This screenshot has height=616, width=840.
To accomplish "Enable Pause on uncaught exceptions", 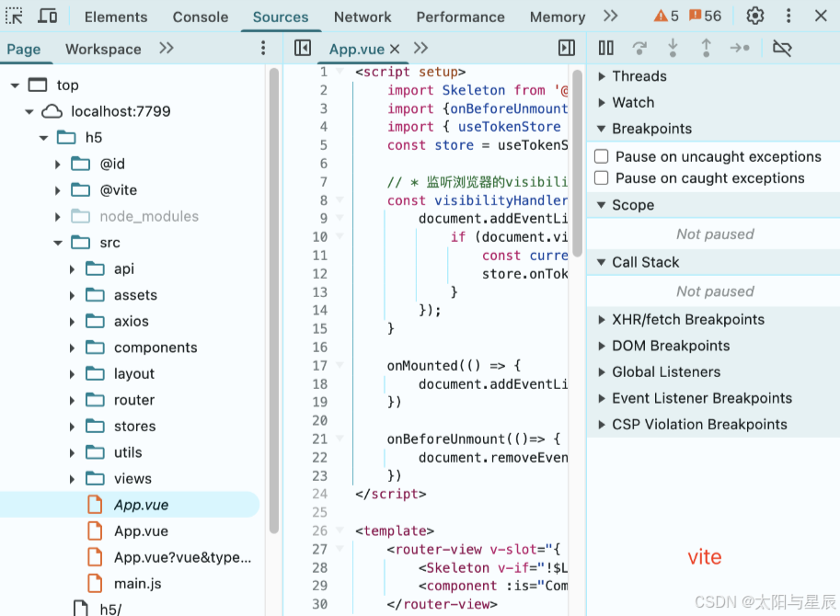I will coord(602,156).
